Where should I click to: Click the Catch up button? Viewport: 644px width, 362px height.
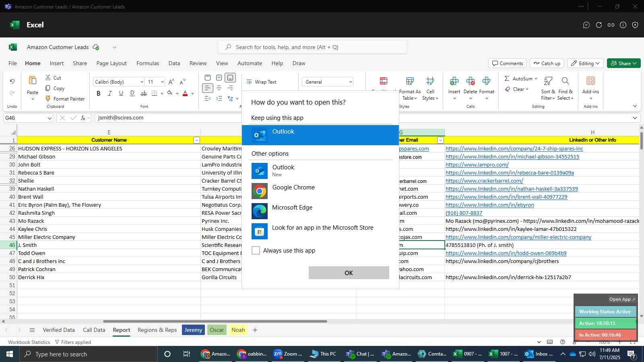(x=547, y=63)
